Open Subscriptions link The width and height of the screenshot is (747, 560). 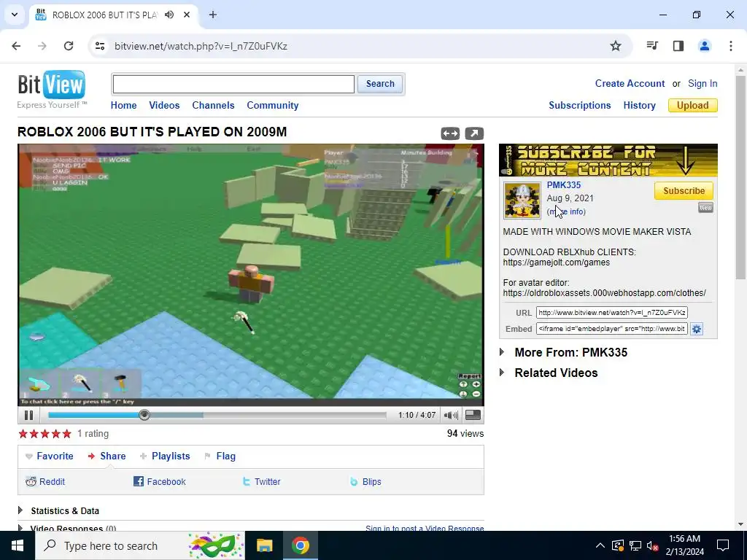tap(579, 105)
